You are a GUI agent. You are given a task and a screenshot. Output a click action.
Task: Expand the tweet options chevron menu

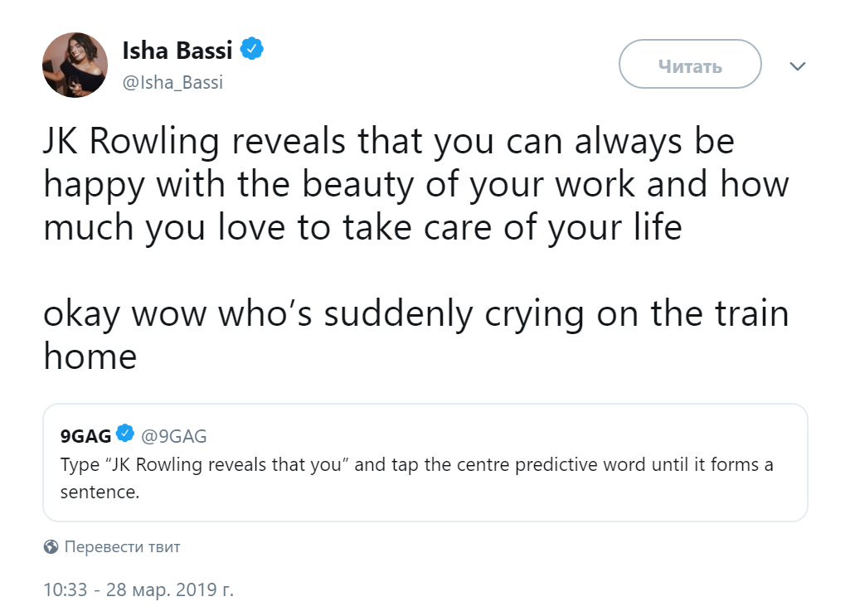pos(797,66)
